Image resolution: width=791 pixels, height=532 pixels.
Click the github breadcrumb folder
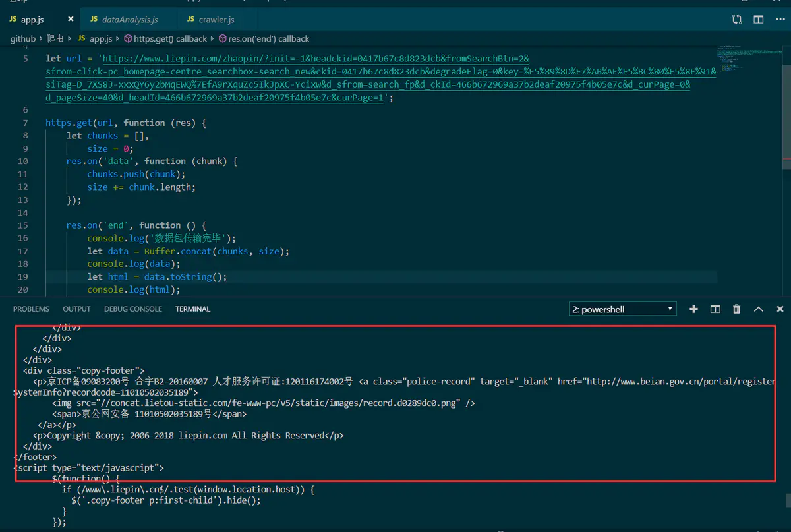[23, 39]
